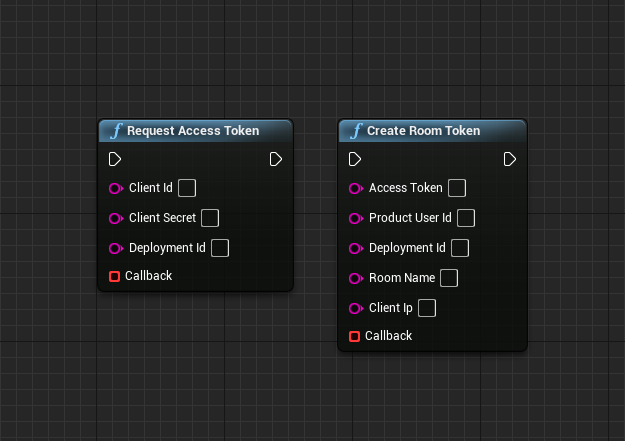Click the Product User Id value field
Image resolution: width=625 pixels, height=441 pixels.
(x=466, y=218)
